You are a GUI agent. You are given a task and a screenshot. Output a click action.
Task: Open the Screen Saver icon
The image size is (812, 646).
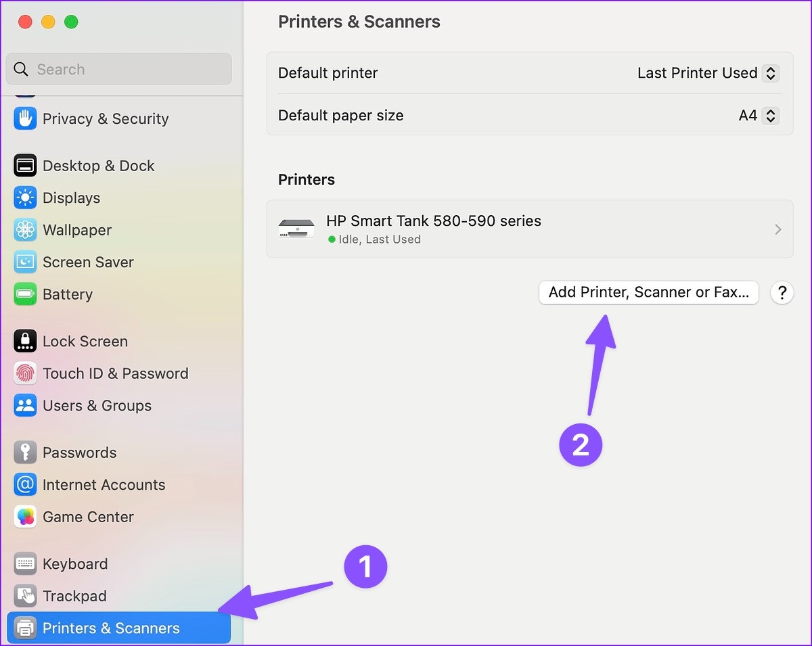coord(25,262)
